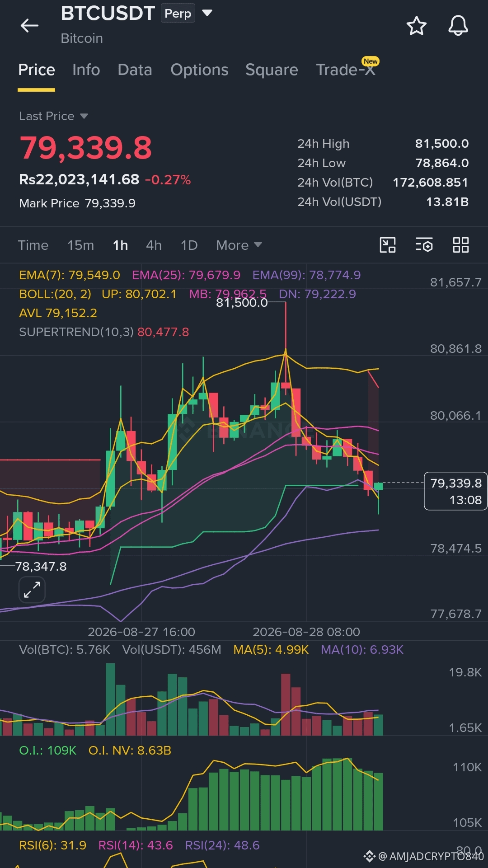Open the multi-chart grid layout icon
This screenshot has height=868, width=488.
(x=461, y=245)
